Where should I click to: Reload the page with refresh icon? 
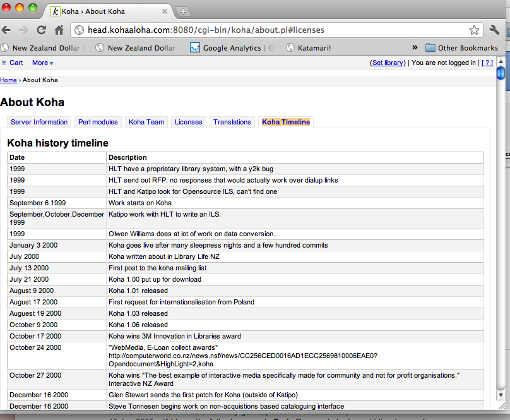pyautogui.click(x=41, y=30)
